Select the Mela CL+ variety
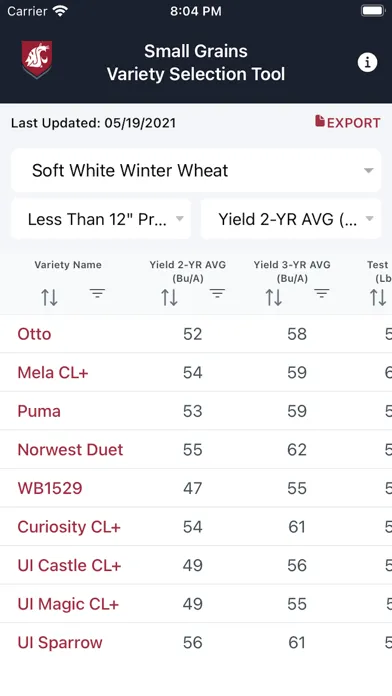The image size is (392, 696). click(53, 372)
